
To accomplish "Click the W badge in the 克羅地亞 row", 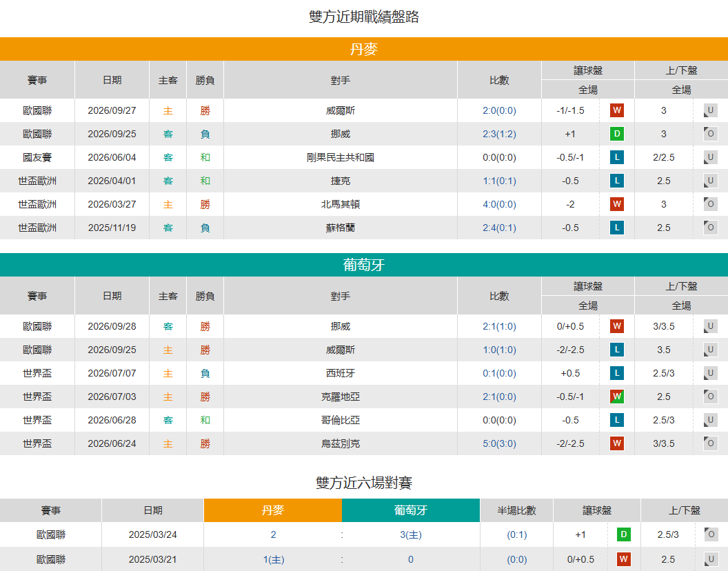I will pyautogui.click(x=616, y=397).
